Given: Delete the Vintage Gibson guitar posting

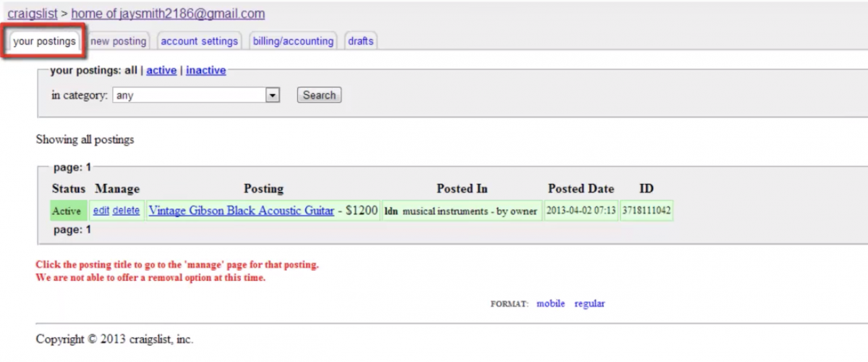Looking at the screenshot, I should [126, 211].
